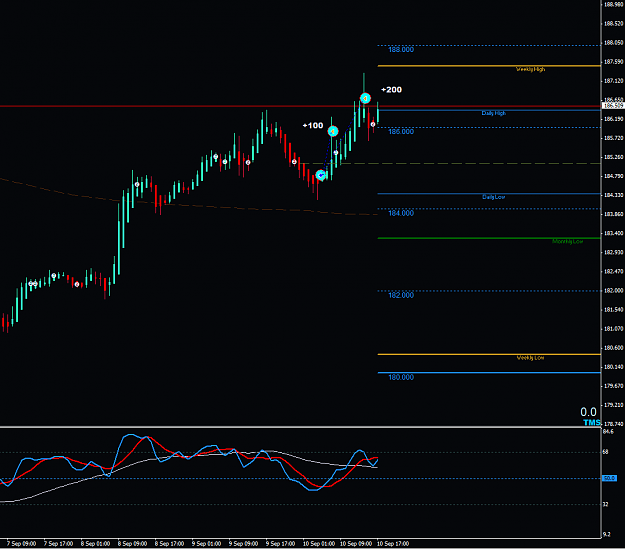Click 179.670 on the price axis

tap(613, 386)
